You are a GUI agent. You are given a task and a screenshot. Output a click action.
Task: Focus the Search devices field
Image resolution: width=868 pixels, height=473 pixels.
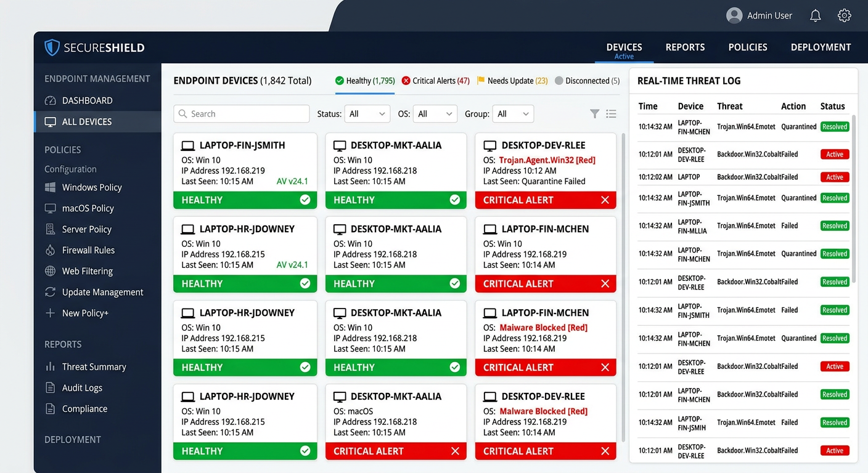coord(242,114)
